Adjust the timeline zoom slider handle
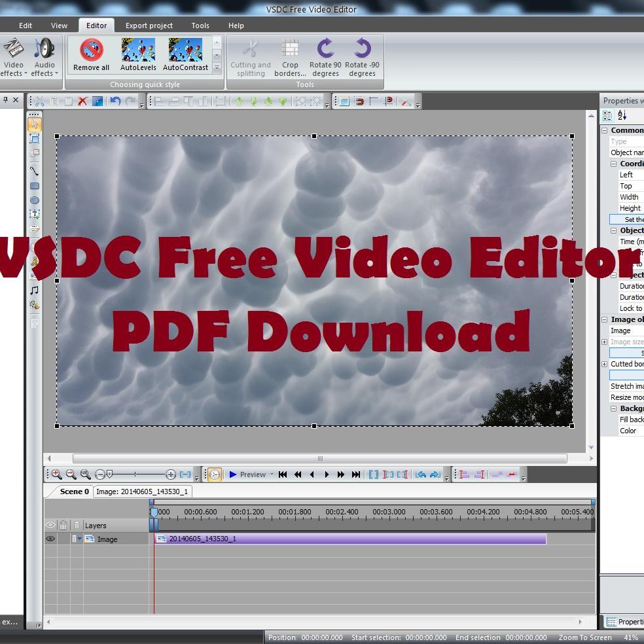 [109, 474]
